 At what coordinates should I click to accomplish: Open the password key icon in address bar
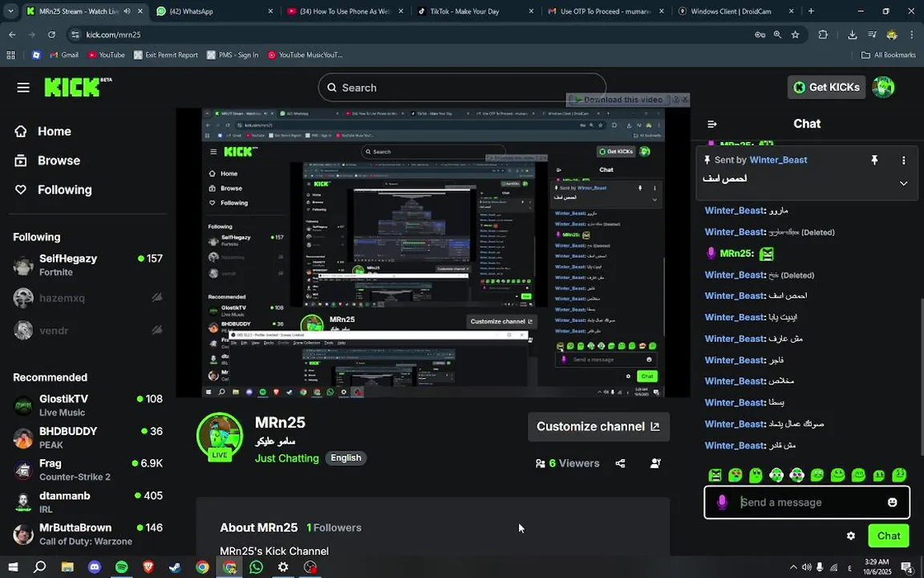pos(760,35)
